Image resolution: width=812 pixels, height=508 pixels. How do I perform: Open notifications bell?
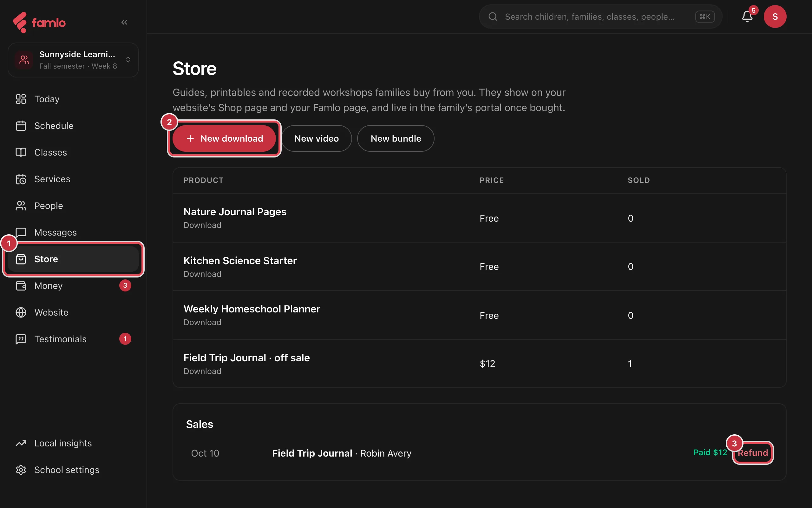[747, 17]
